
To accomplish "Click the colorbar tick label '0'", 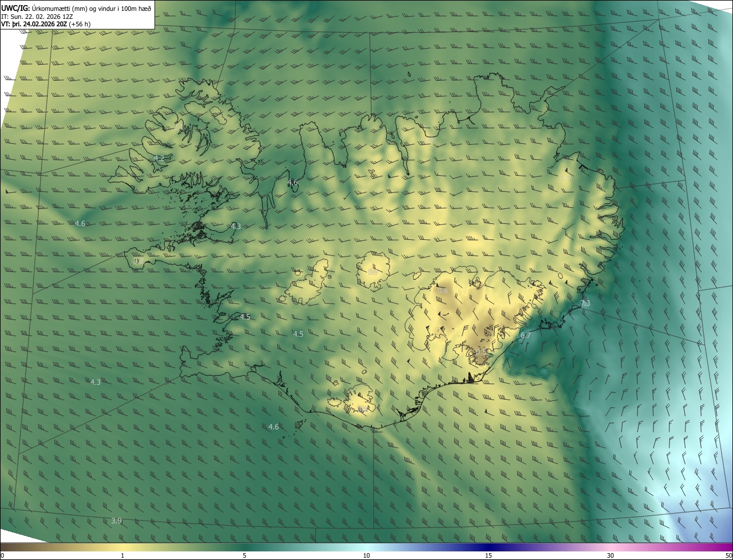I will click(x=2, y=556).
